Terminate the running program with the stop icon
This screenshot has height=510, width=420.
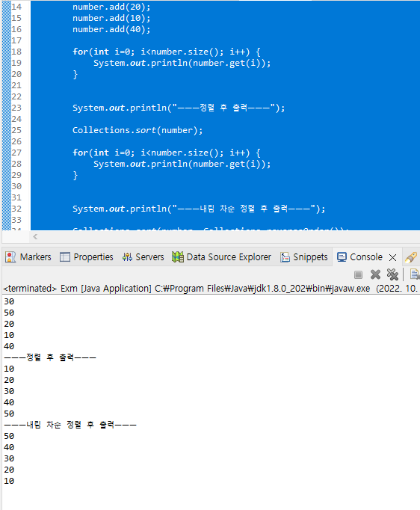tap(358, 275)
